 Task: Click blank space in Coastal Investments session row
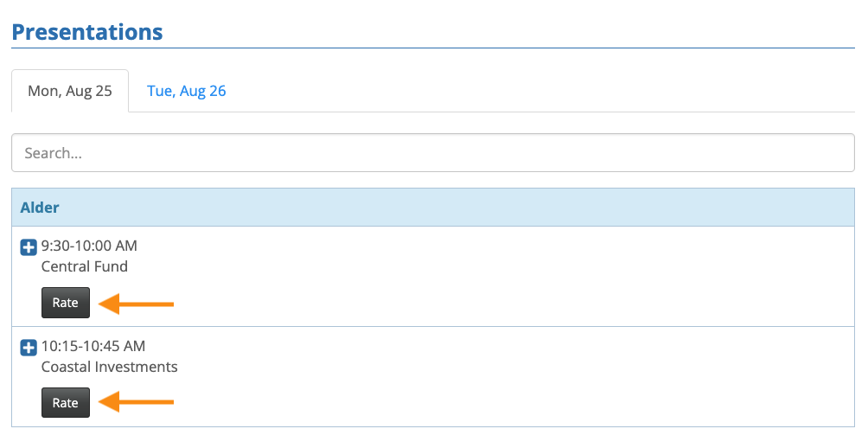tap(519, 377)
